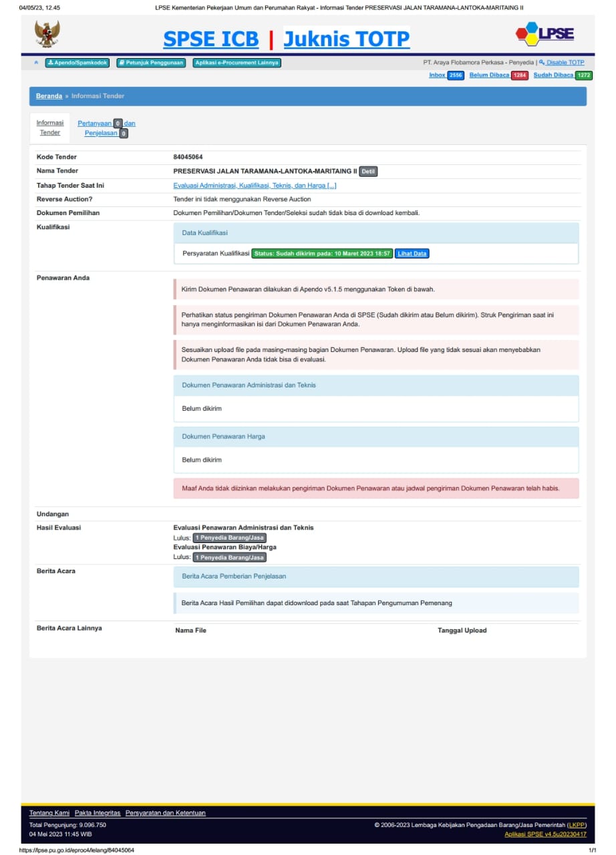
Task: Click the LPSE logo
Action: (545, 33)
